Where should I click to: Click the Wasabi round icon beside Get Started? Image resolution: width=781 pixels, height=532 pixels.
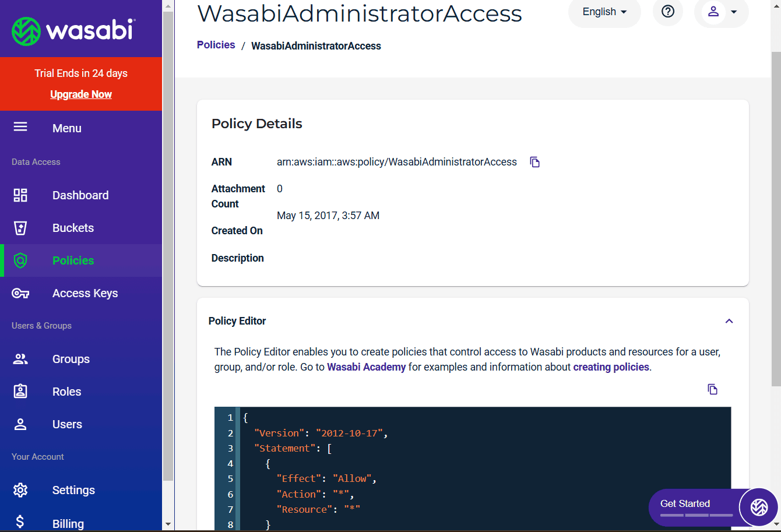(759, 507)
